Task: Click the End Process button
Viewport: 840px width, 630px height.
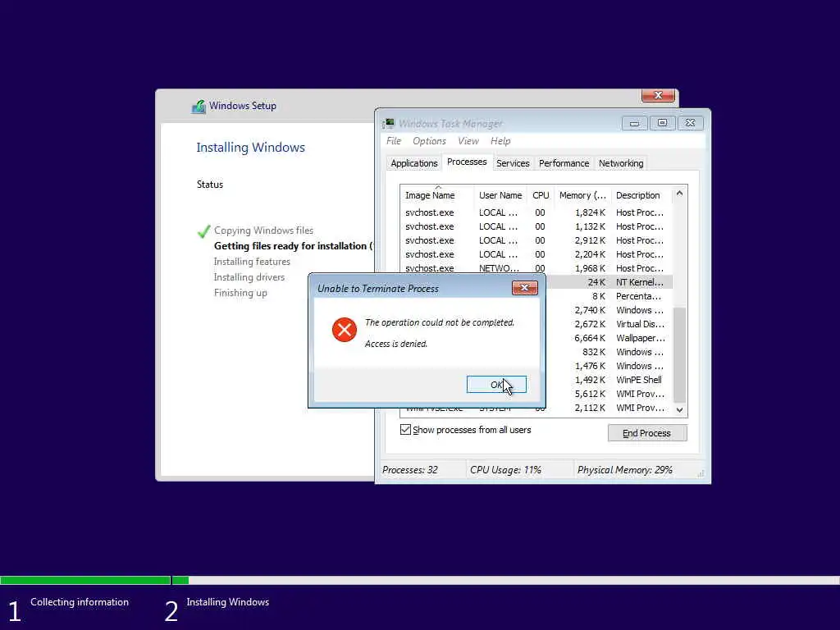Action: point(647,433)
